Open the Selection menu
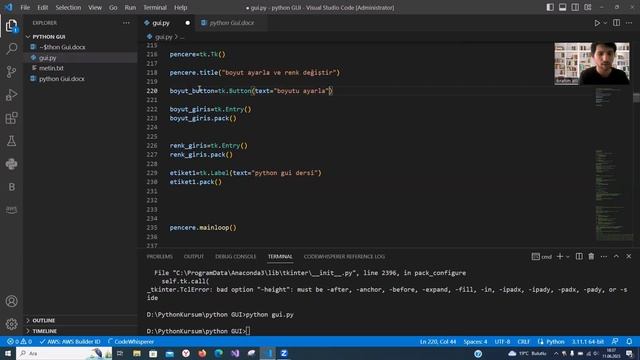 point(68,7)
